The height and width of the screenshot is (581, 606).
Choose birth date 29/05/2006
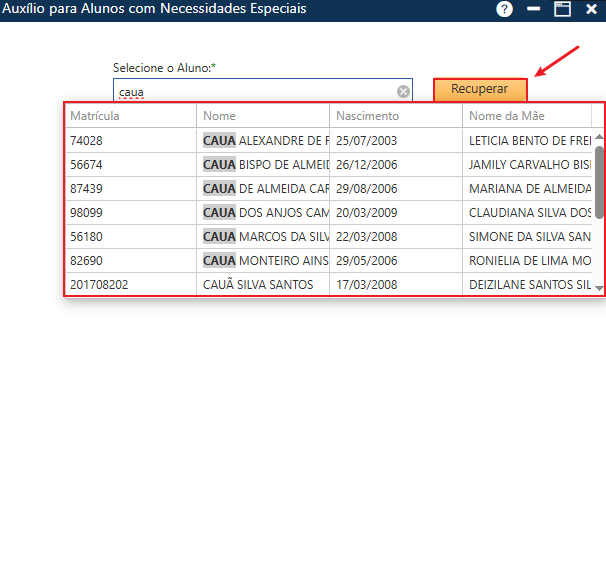[x=366, y=261]
